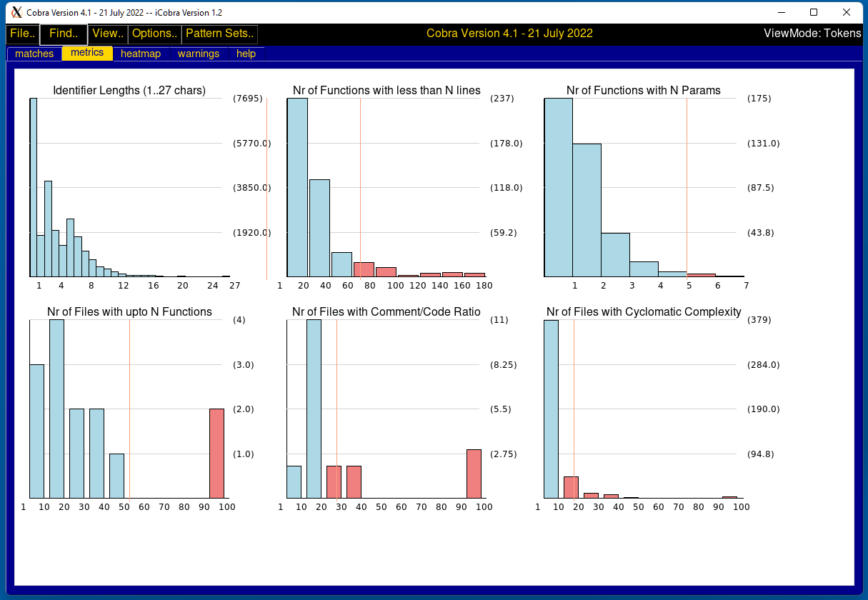Select the metrics tab
Screen dimensions: 868x600
tap(87, 53)
